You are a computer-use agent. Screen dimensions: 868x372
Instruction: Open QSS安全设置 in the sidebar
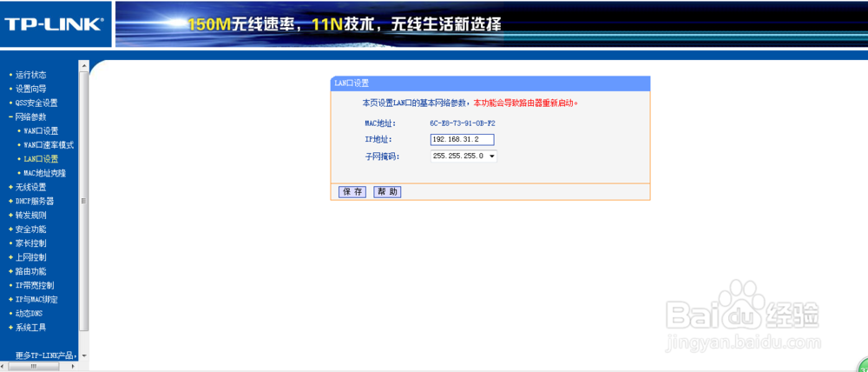click(x=36, y=103)
